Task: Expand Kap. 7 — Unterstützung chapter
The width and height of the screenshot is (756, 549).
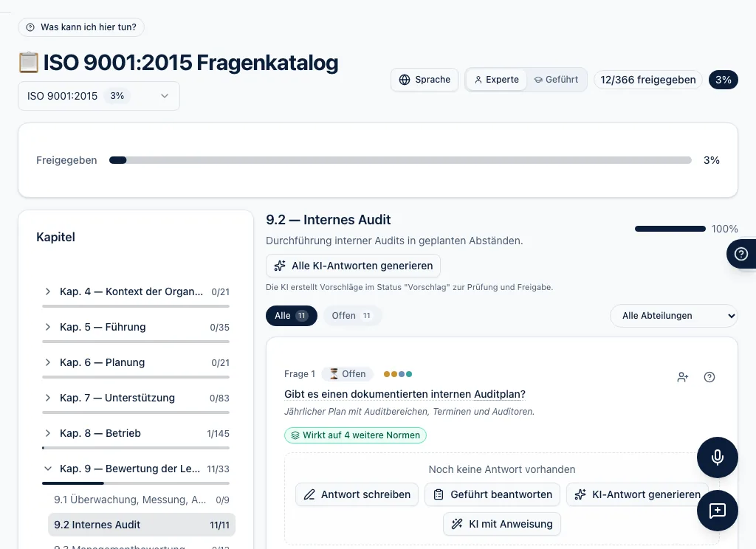Action: point(136,398)
